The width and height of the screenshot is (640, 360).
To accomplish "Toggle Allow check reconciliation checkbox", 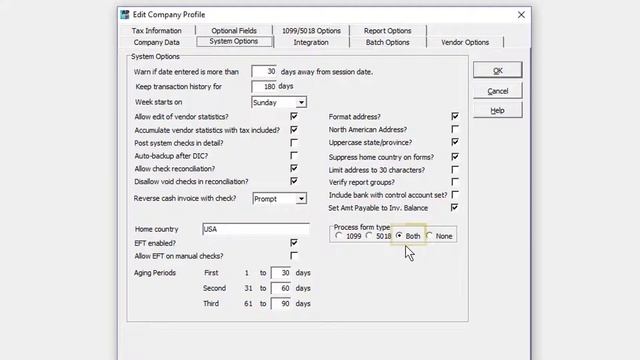I will pos(294,169).
